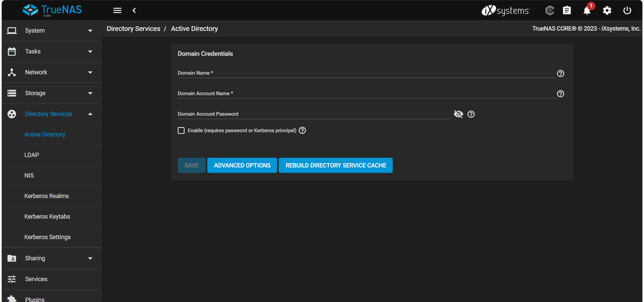Open the iXsystems logo link
The image size is (644, 302).
(x=506, y=11)
